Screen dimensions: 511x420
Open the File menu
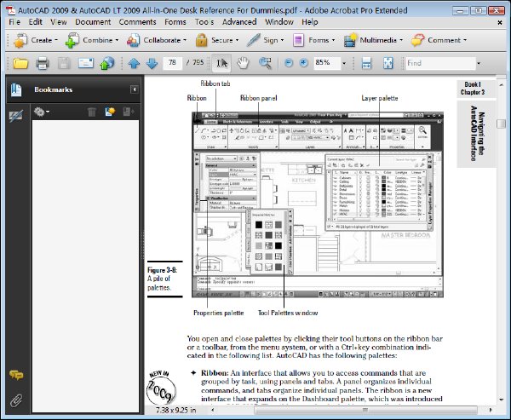14,22
